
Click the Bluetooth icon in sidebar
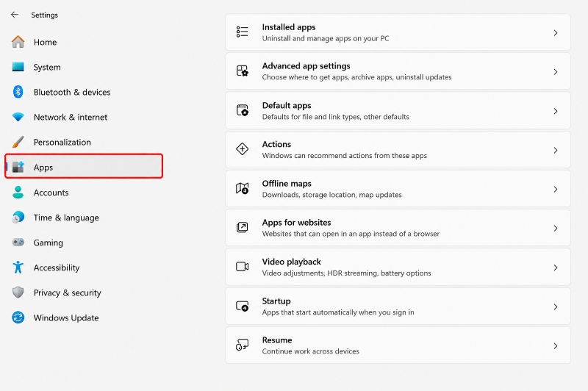point(18,92)
